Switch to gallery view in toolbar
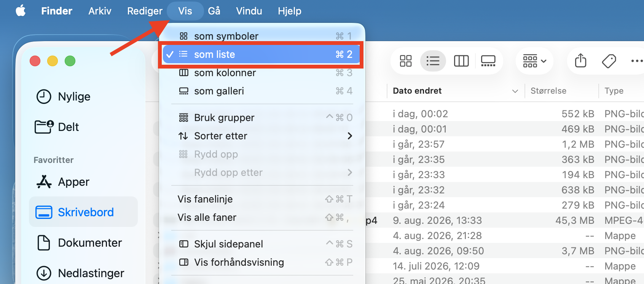 [x=488, y=61]
